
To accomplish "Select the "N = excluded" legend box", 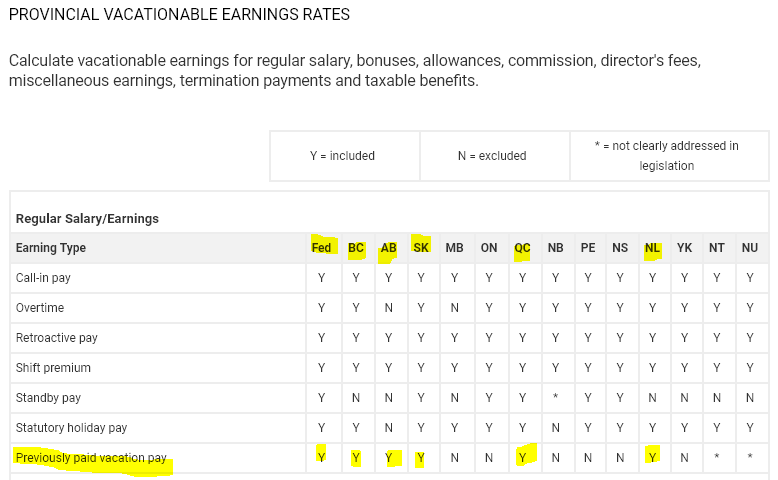I will click(x=494, y=156).
